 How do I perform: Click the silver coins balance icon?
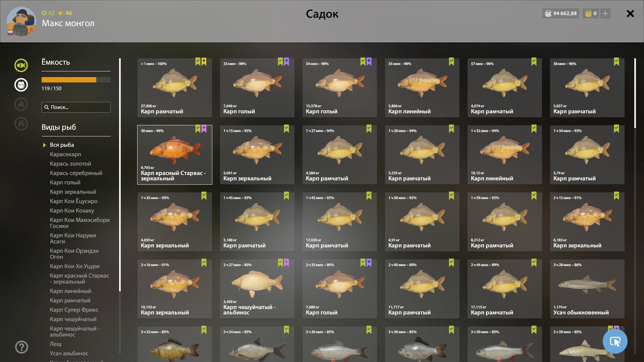coord(548,13)
